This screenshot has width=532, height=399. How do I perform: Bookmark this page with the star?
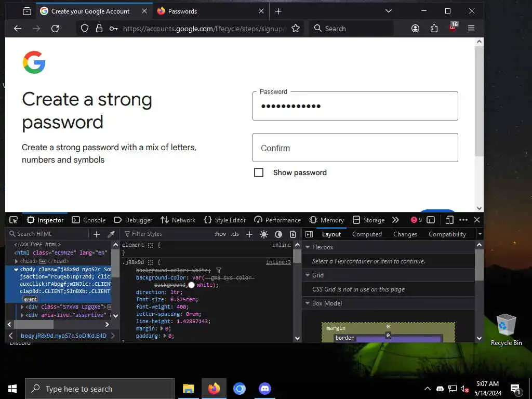pyautogui.click(x=296, y=29)
